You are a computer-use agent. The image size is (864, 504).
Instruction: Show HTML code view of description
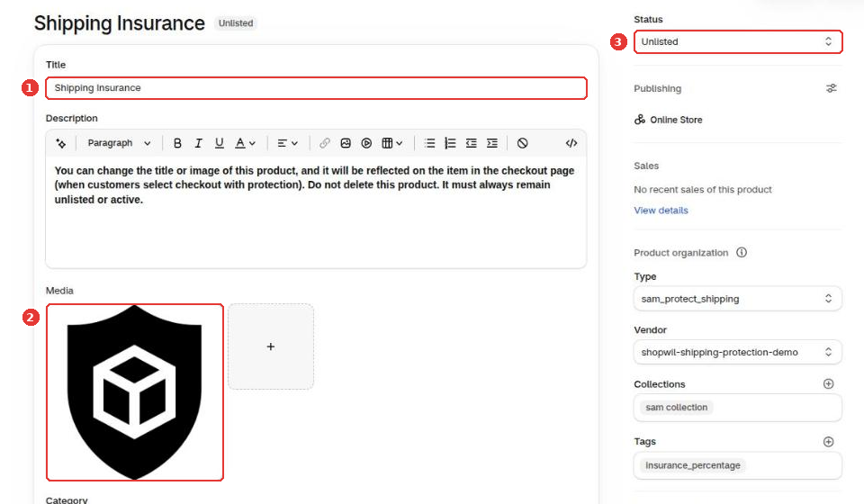[571, 143]
